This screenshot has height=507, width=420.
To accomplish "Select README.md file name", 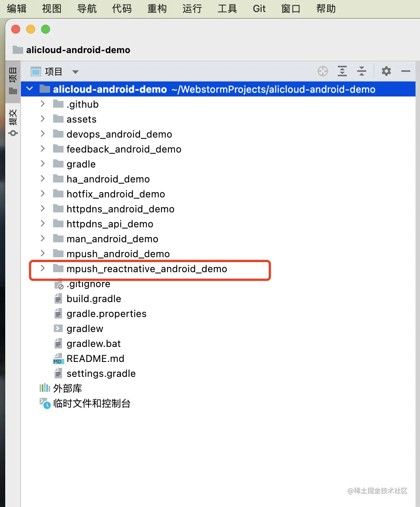I will (x=95, y=359).
